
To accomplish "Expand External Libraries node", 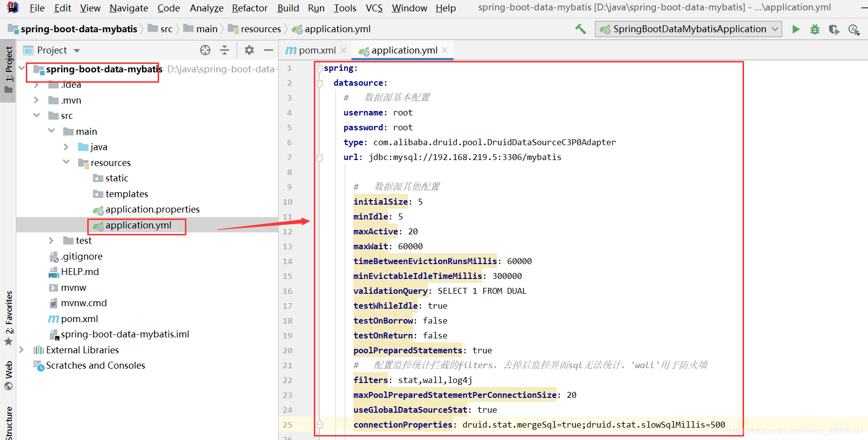I will (x=21, y=350).
